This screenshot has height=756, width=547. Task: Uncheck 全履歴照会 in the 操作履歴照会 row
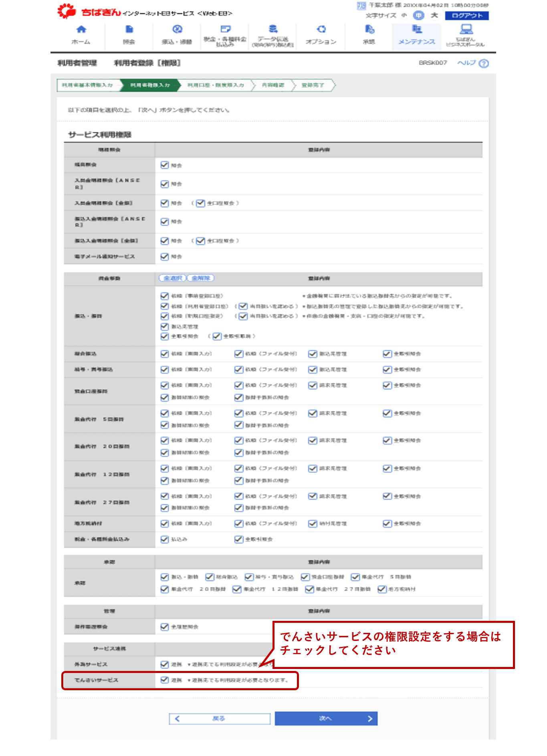tap(164, 626)
